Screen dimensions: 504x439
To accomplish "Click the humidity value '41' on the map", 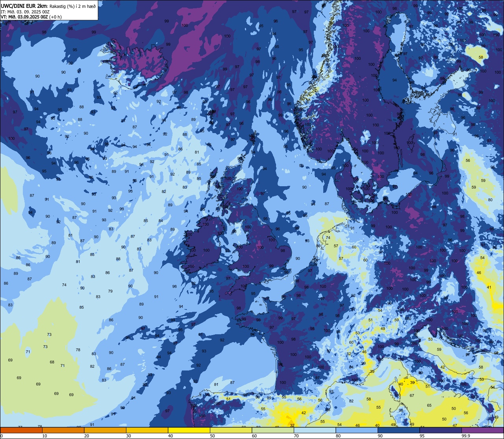I will tap(489, 287).
